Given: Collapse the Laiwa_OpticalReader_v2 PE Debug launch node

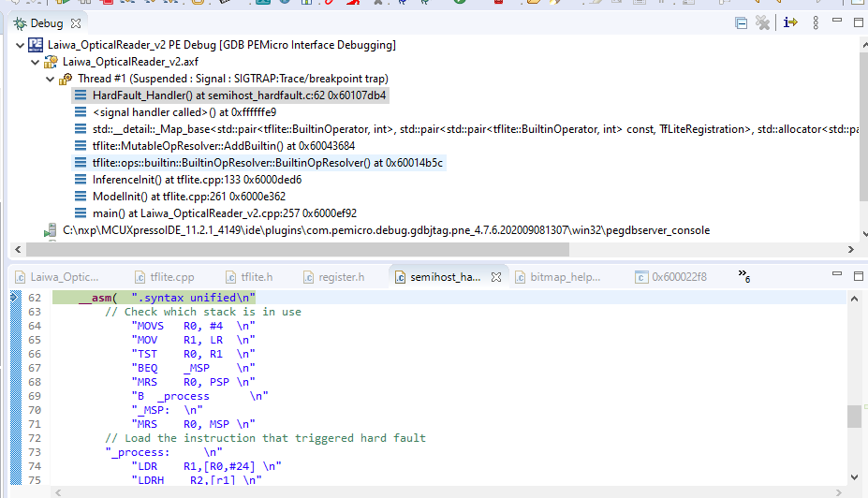Looking at the screenshot, I should [x=20, y=45].
